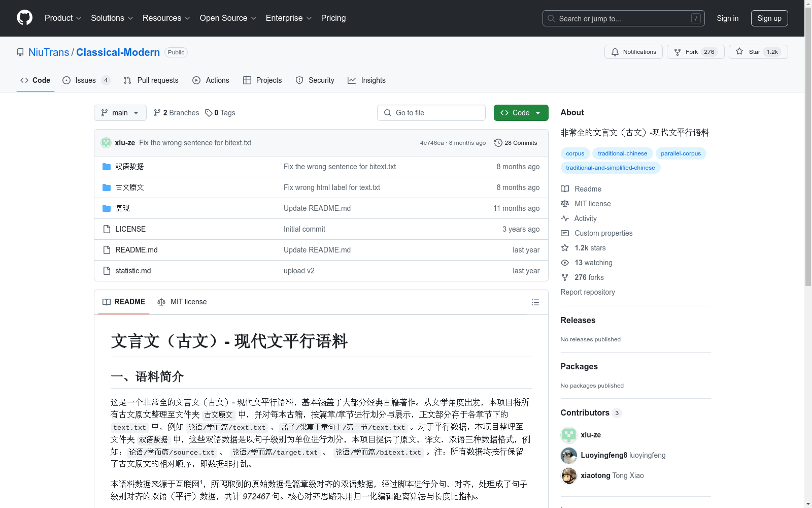
Task: Click the 复现 folder icon
Action: (x=107, y=208)
